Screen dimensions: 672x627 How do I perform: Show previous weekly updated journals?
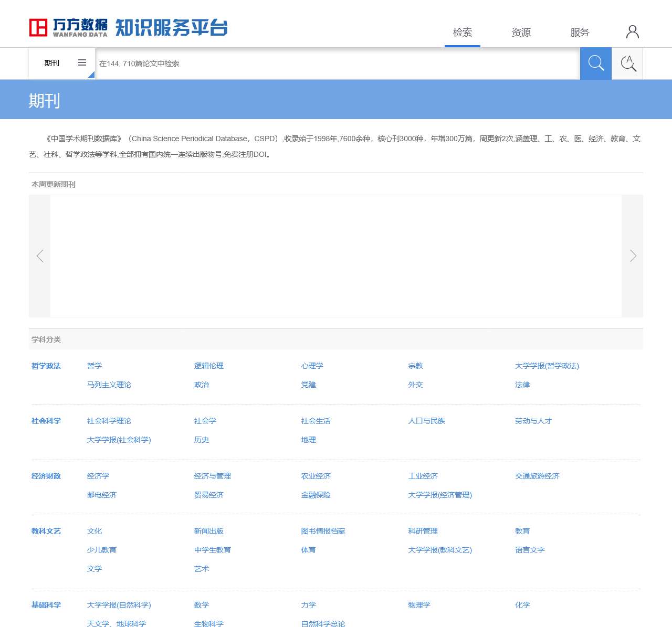point(40,256)
